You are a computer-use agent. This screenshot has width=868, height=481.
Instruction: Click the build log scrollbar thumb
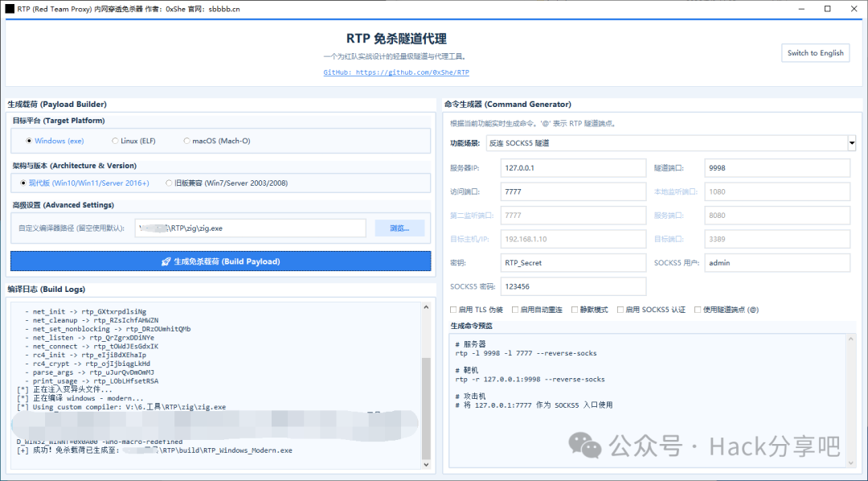coord(426,407)
